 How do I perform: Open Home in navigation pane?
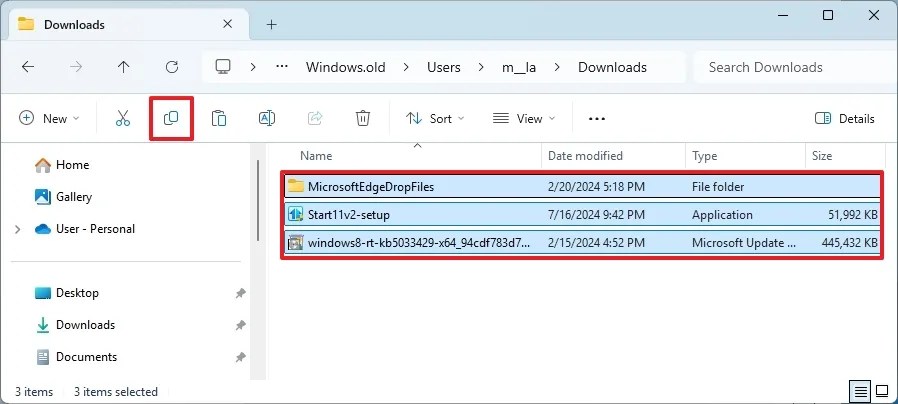[72, 165]
